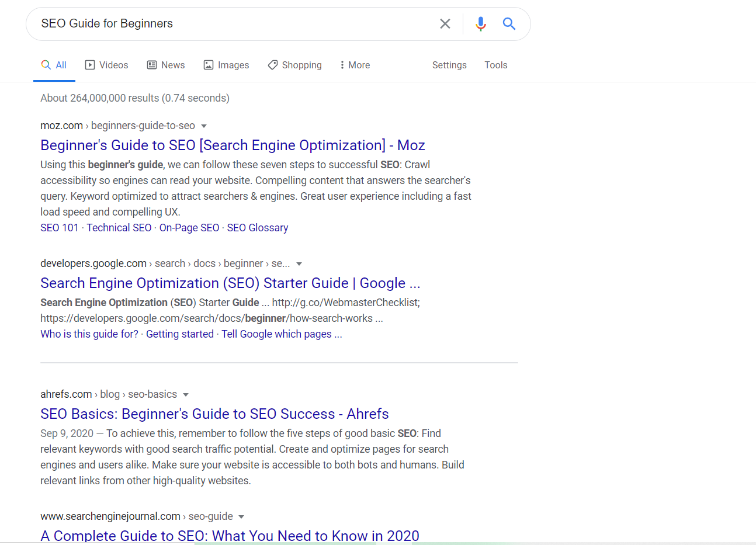Switch to the News tab
756x545 pixels.
[x=166, y=65]
